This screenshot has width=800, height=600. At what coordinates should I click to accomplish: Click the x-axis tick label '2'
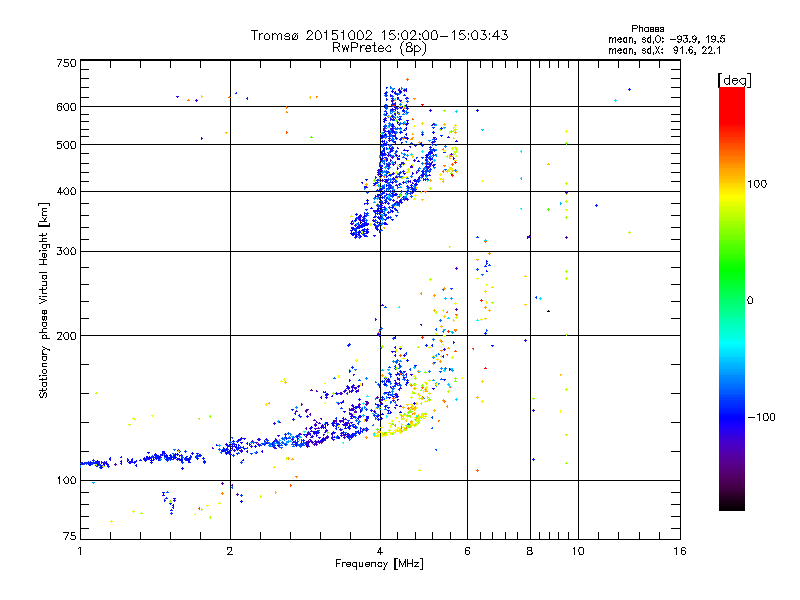pos(230,551)
